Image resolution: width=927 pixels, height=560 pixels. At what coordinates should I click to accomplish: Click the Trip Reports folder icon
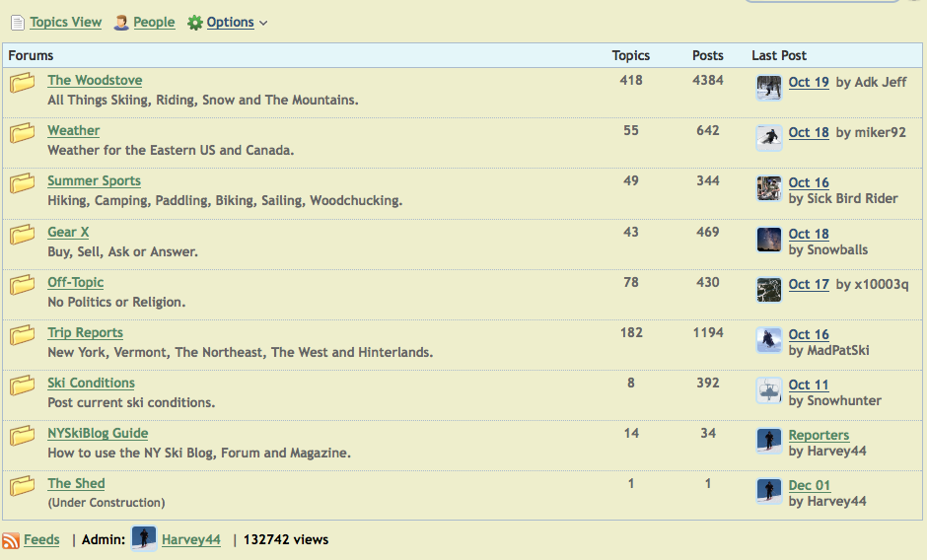pos(23,335)
